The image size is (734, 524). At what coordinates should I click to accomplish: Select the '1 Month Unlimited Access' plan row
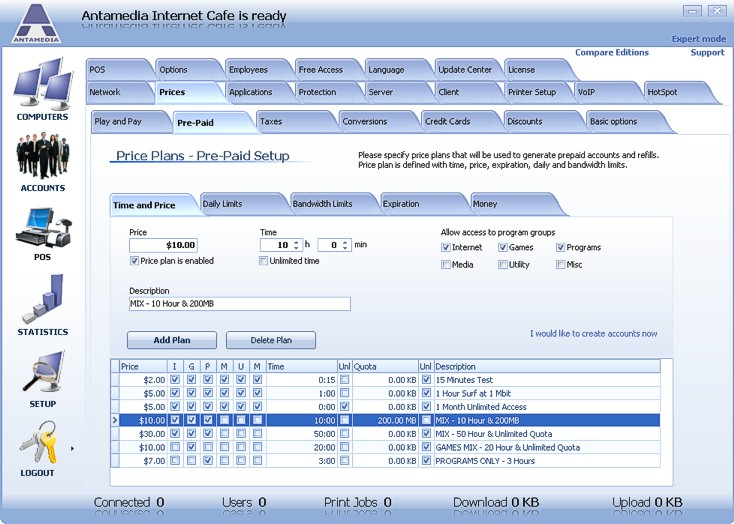(480, 407)
